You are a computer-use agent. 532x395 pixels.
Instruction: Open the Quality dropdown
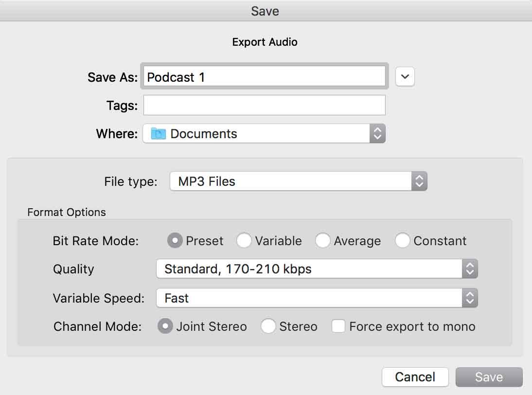click(317, 269)
